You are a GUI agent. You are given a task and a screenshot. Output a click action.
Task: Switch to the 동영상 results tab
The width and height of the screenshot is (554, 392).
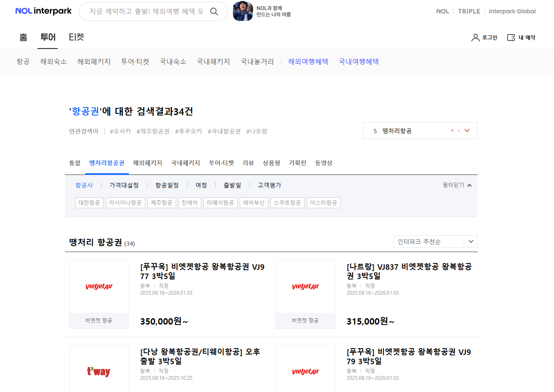tap(324, 163)
